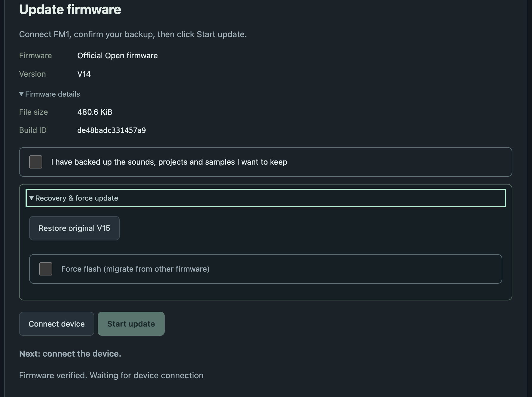Click the Start update button
Viewport: 532px width, 397px height.
pyautogui.click(x=131, y=324)
